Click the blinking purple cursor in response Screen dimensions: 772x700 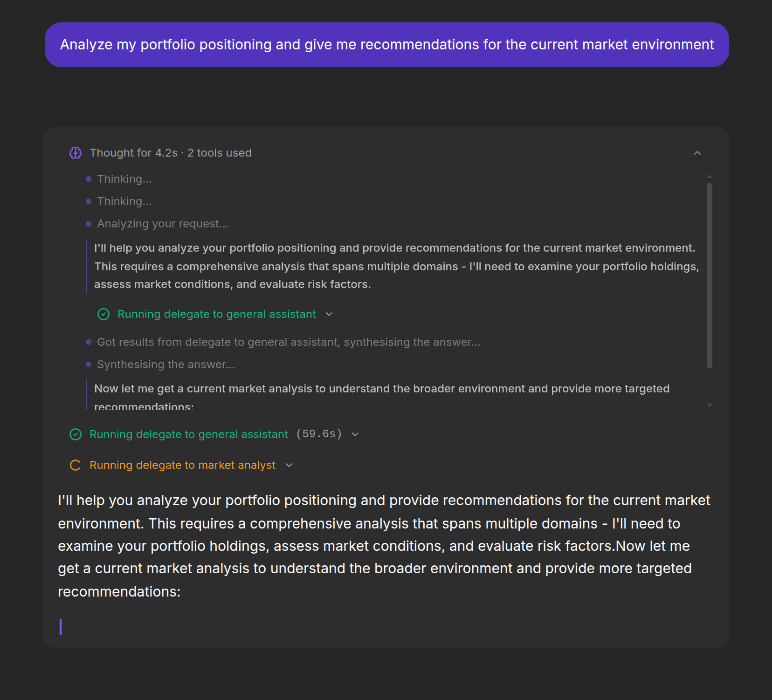pos(61,626)
